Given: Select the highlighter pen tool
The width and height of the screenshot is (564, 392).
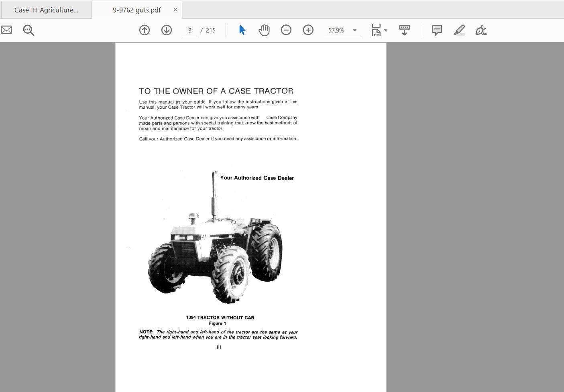Looking at the screenshot, I should [x=459, y=30].
